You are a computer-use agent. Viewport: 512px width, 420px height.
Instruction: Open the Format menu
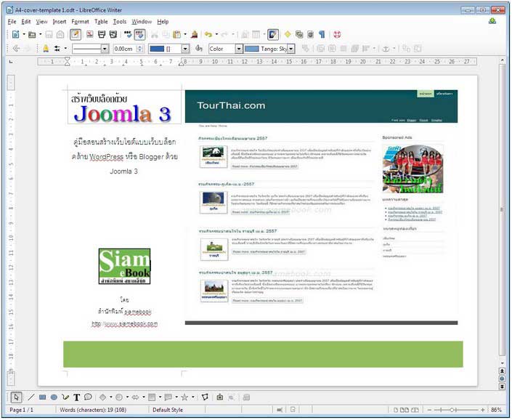(x=80, y=22)
